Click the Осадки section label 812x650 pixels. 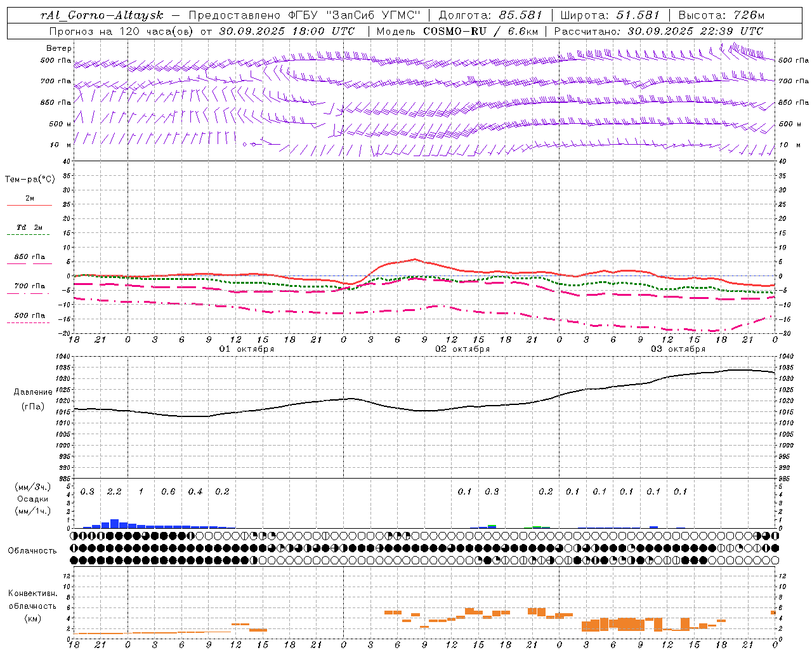point(32,498)
